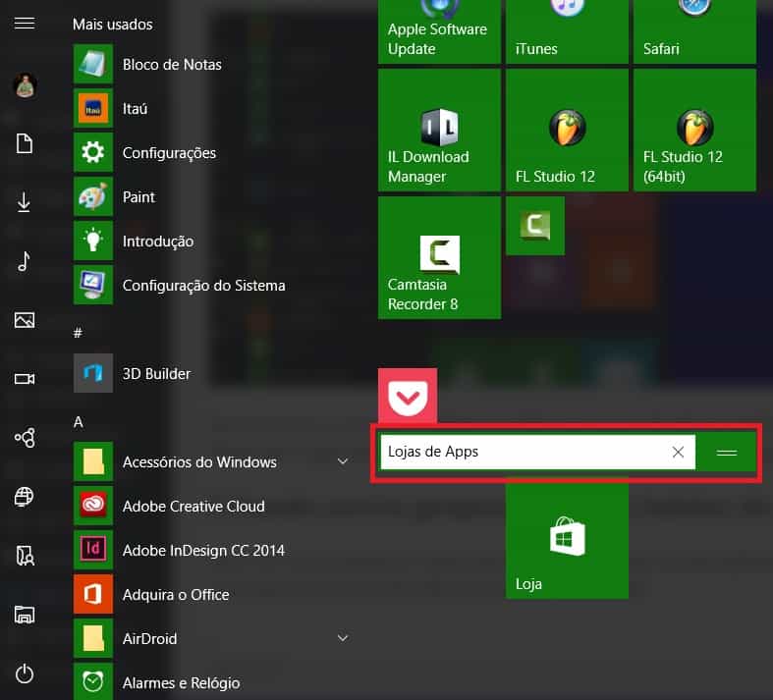Image resolution: width=773 pixels, height=700 pixels.
Task: Open Downloads folder sidebar icon
Action: (x=24, y=202)
